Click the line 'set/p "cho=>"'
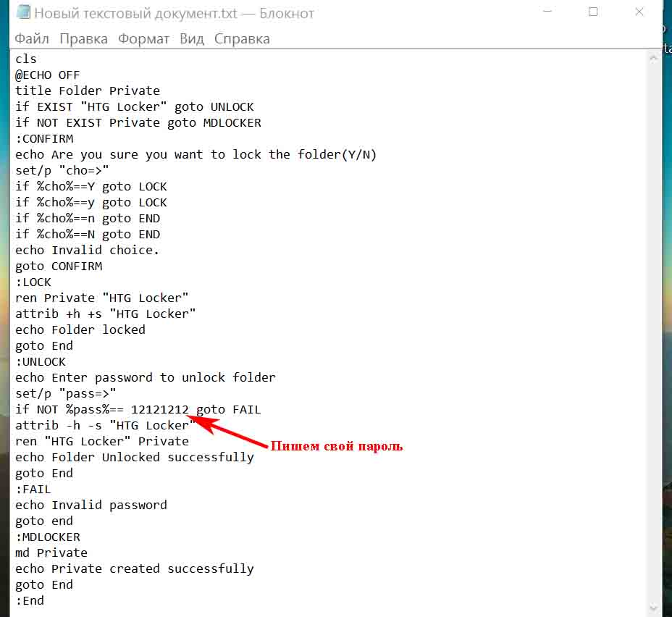 62,170
